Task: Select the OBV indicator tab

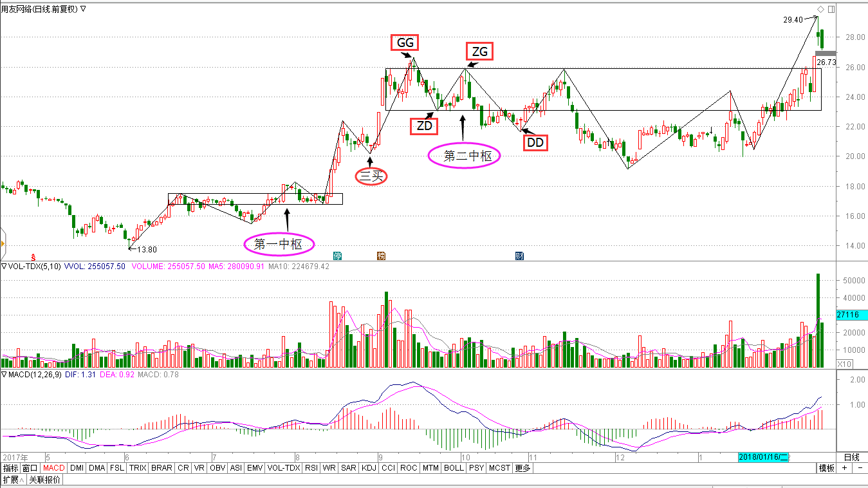Action: click(x=217, y=468)
